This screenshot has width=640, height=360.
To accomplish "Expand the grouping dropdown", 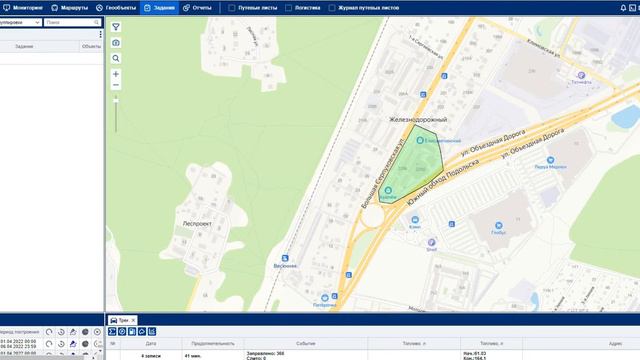I will point(20,22).
